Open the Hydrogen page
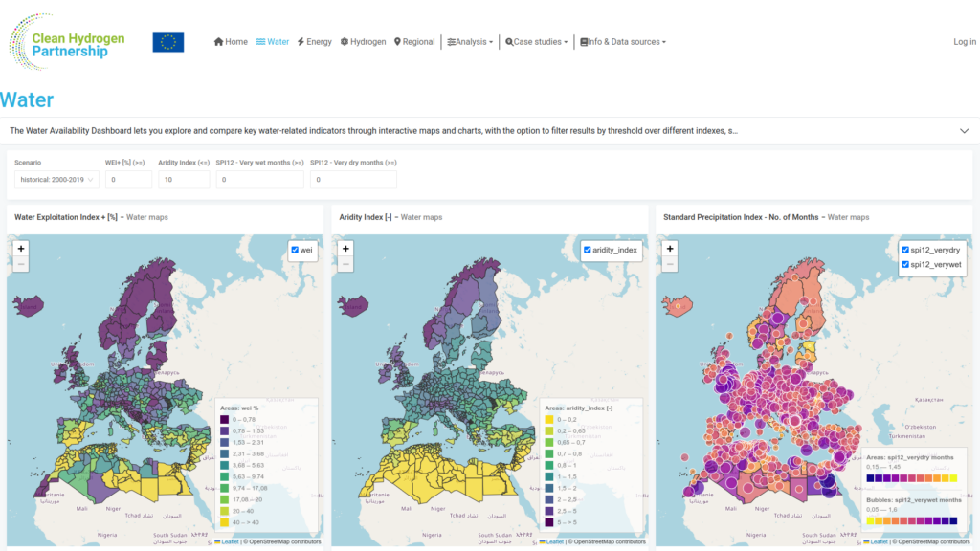This screenshot has height=551, width=980. (x=363, y=42)
